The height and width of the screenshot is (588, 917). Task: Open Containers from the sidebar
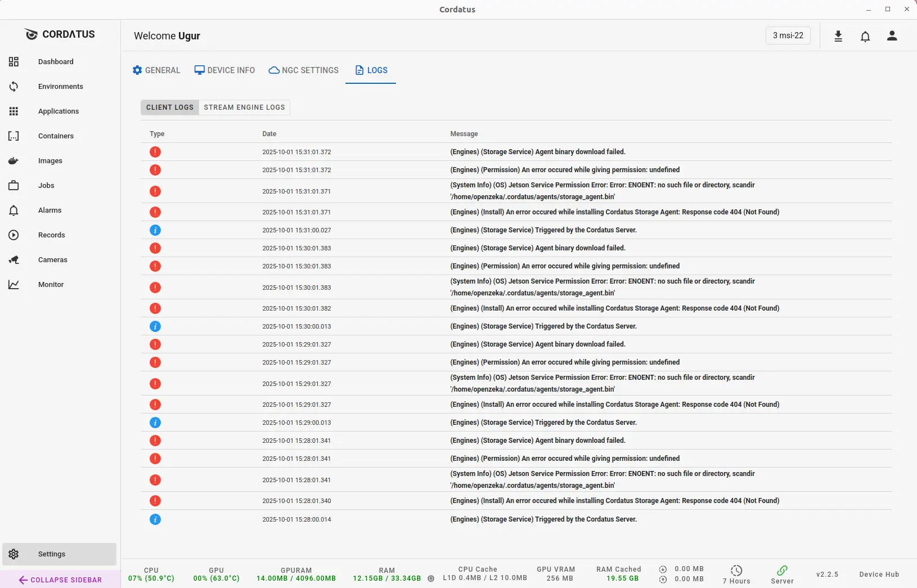[x=56, y=136]
